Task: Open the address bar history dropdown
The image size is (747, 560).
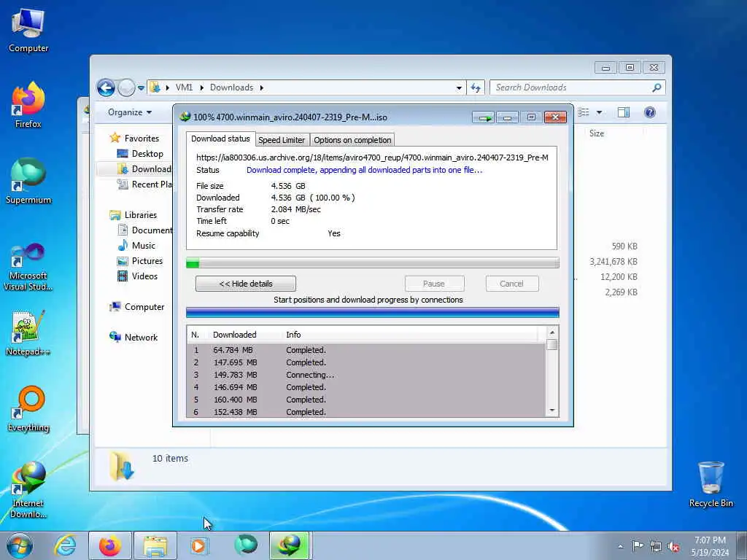Action: tap(459, 88)
